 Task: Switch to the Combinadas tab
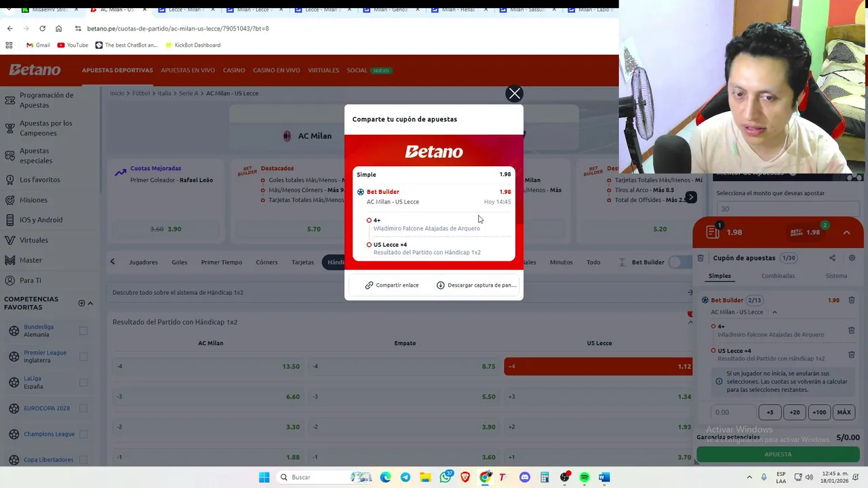coord(778,276)
